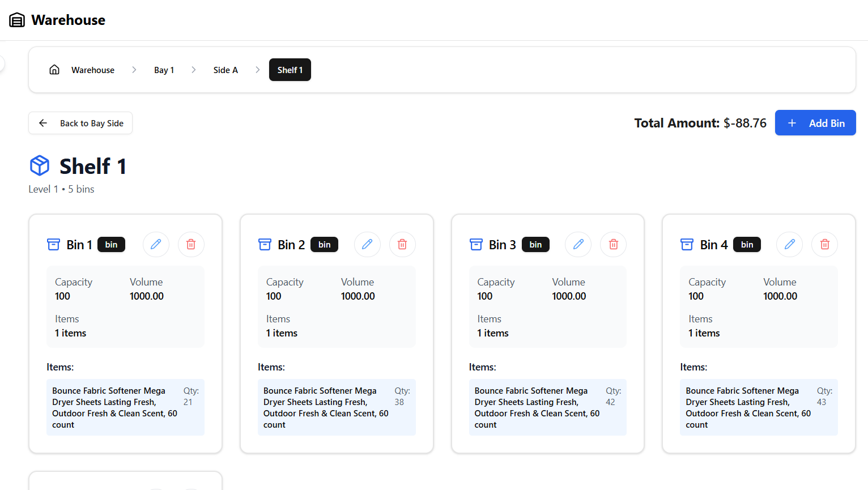
Task: Click the trash icon on Bin 2
Action: click(402, 244)
